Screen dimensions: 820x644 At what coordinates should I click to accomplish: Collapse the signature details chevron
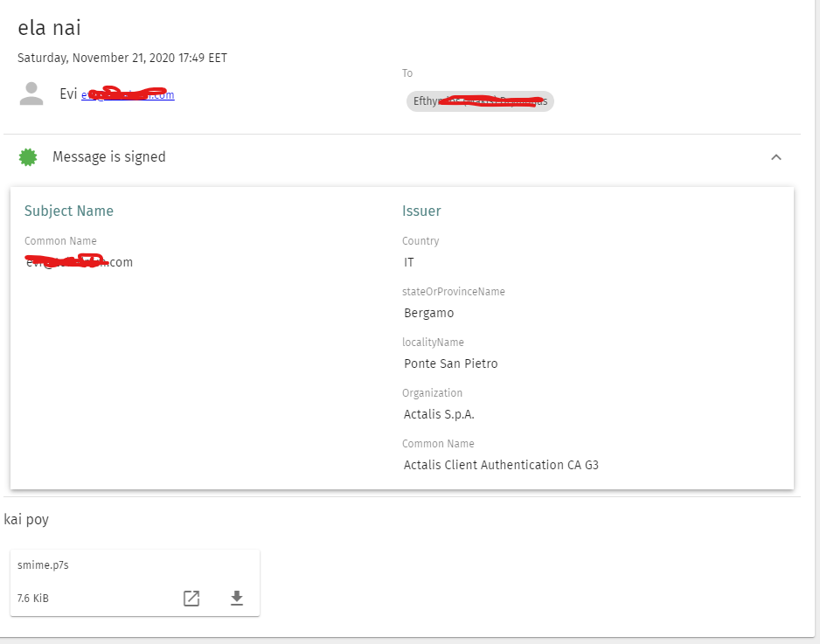coord(775,157)
